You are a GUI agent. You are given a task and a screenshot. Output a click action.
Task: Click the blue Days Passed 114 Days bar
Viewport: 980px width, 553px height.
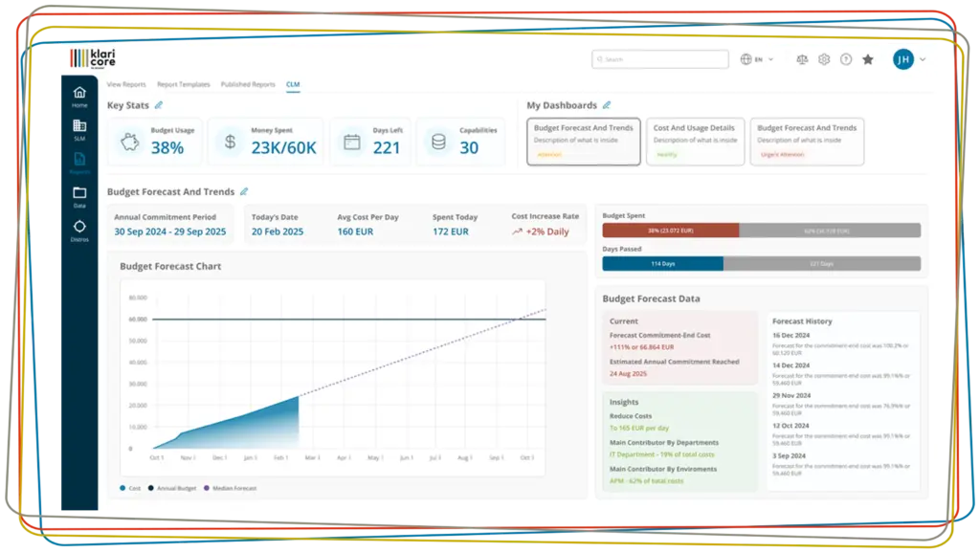(x=662, y=264)
